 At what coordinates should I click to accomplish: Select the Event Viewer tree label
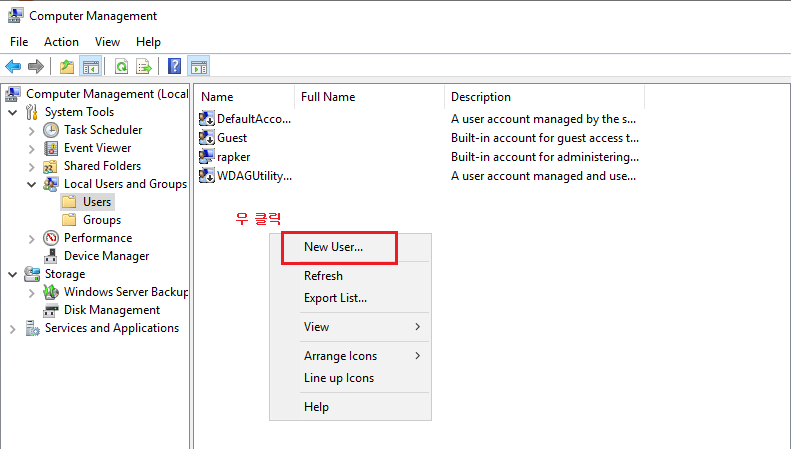97,148
